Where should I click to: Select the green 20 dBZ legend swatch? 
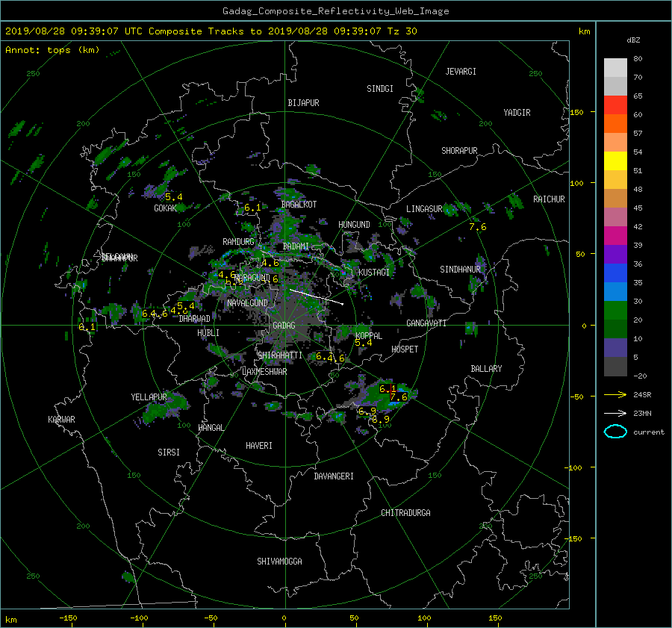[615, 311]
